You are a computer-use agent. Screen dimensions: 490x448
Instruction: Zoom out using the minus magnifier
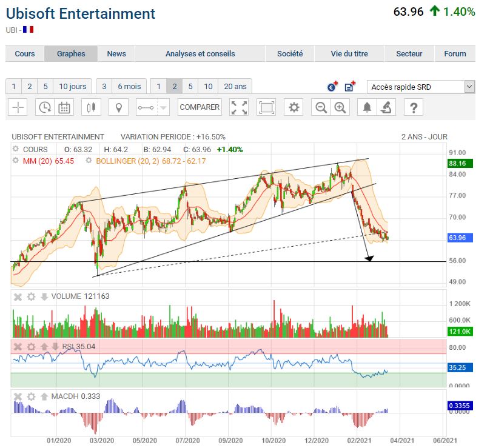(x=321, y=107)
